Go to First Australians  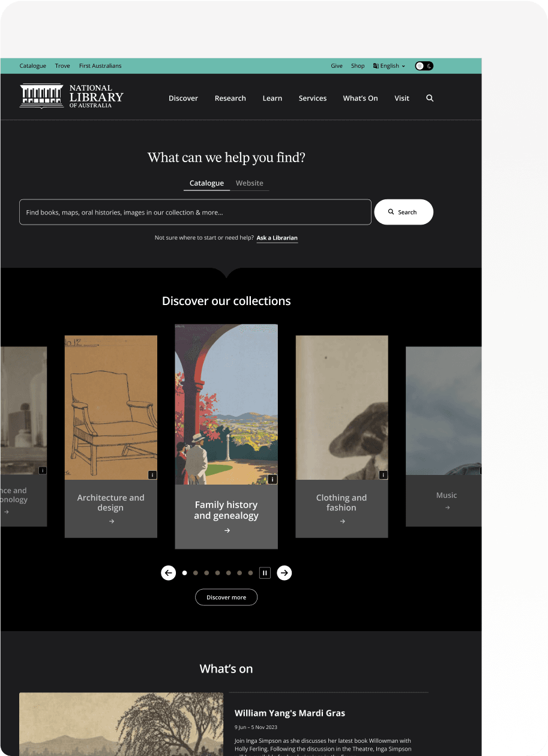click(100, 66)
